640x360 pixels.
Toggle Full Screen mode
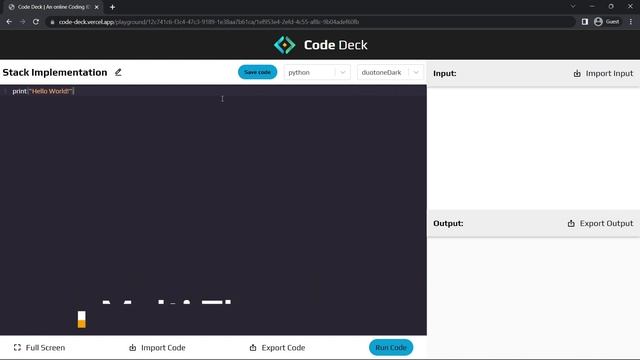pos(39,348)
